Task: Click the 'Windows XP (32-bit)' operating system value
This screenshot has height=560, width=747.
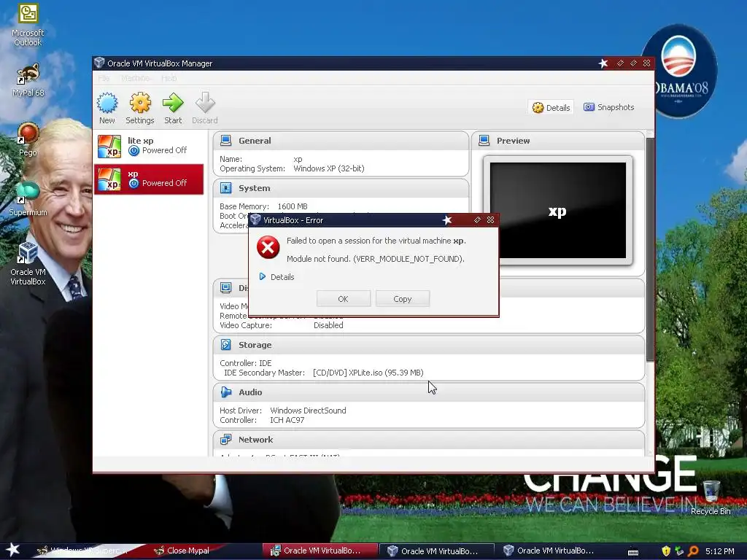Action: (x=329, y=168)
